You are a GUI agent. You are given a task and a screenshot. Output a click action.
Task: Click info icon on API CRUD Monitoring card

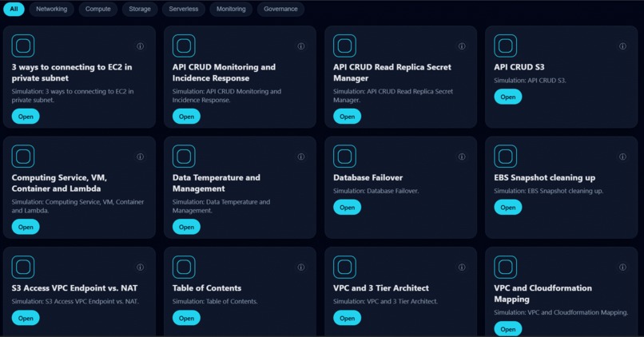click(301, 46)
